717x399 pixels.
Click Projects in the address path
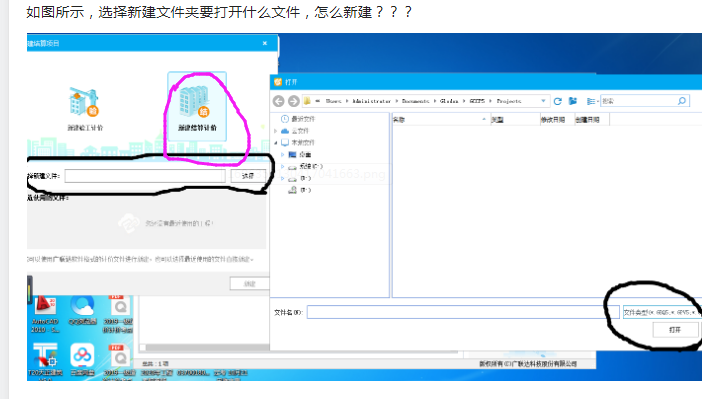click(x=509, y=101)
